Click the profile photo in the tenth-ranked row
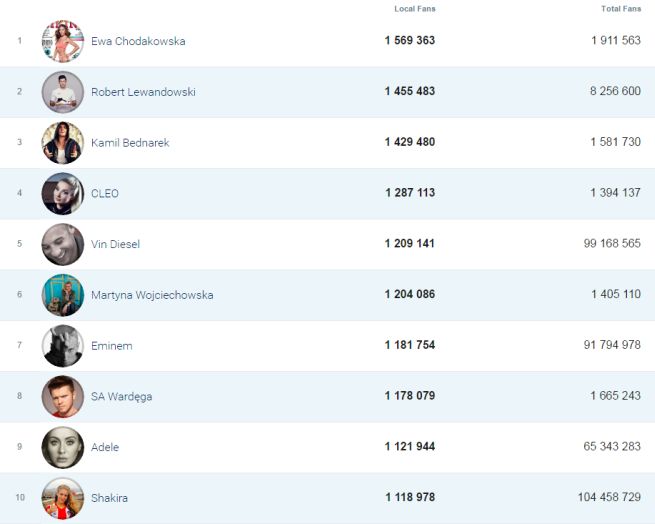The height and width of the screenshot is (524, 655). click(62, 498)
